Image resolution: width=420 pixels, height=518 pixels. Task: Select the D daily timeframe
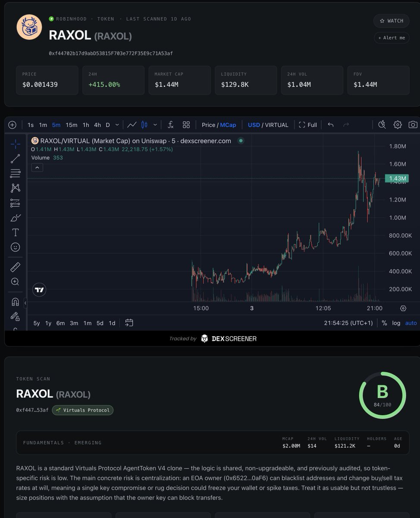pyautogui.click(x=108, y=125)
